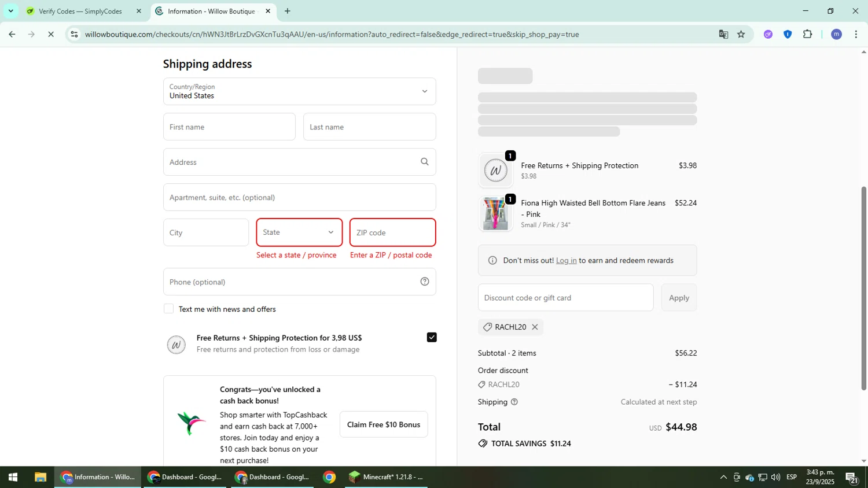868x488 pixels.
Task: Click the Log in link
Action: pyautogui.click(x=566, y=261)
